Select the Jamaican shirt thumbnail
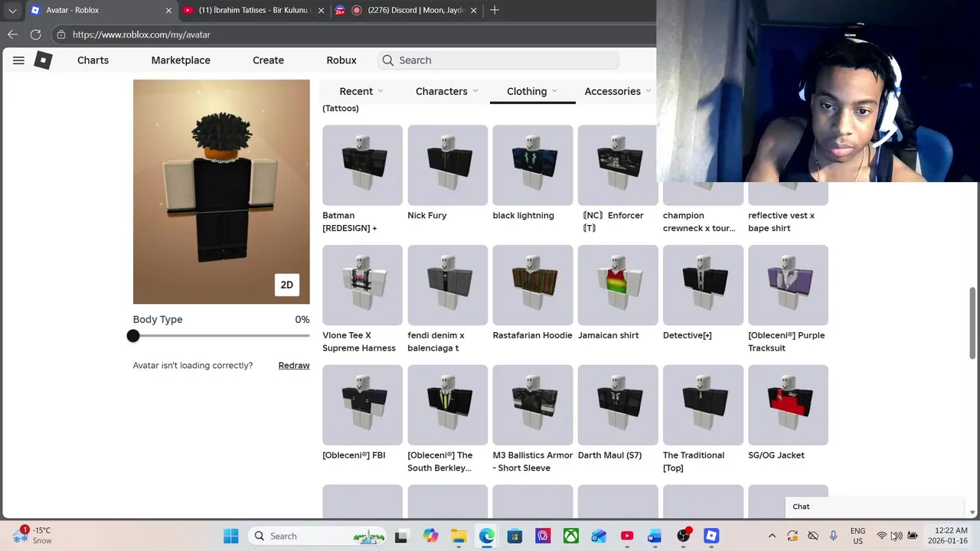980x551 pixels. click(x=618, y=285)
